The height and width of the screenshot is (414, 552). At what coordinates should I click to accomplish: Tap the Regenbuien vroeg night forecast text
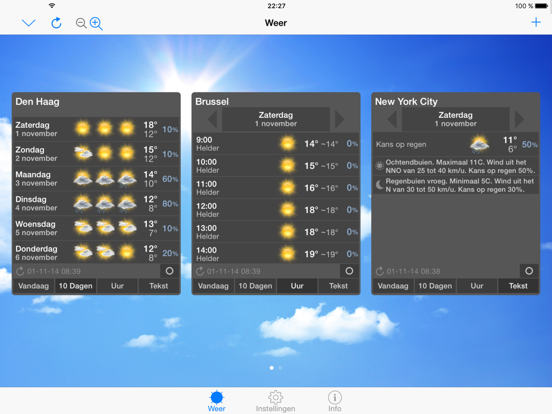click(x=459, y=185)
